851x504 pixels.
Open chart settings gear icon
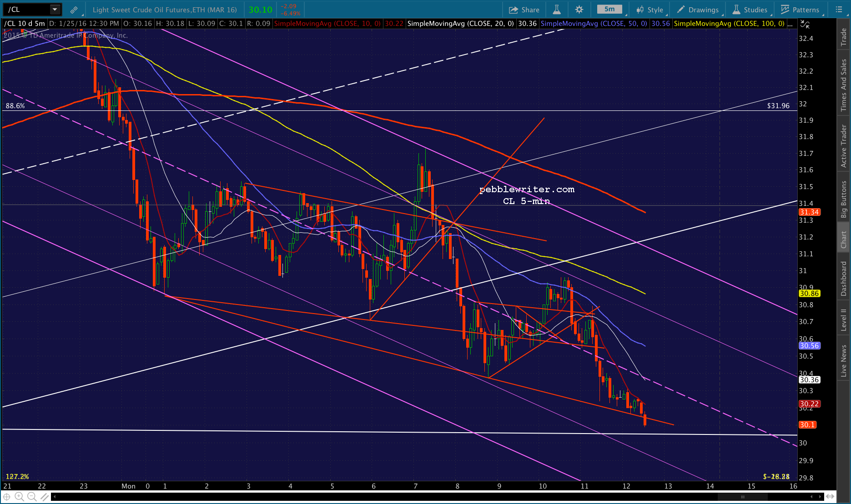579,10
